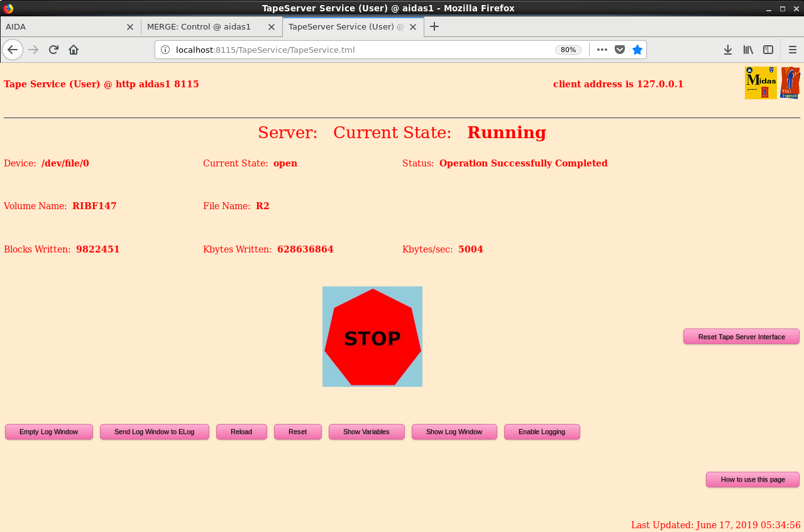
Task: Open How to use this page
Action: (x=753, y=479)
